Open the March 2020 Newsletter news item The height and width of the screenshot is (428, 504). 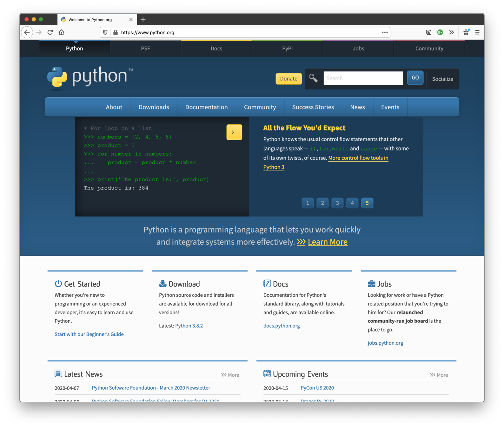pos(151,388)
